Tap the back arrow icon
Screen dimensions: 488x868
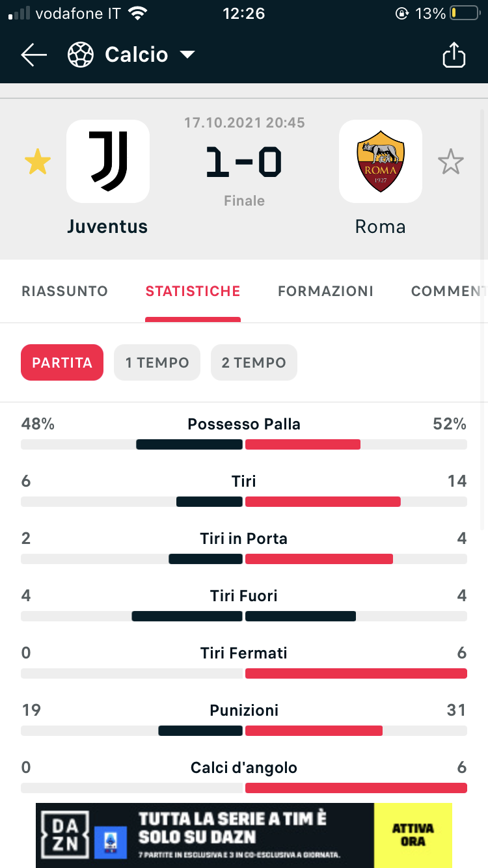pyautogui.click(x=34, y=55)
